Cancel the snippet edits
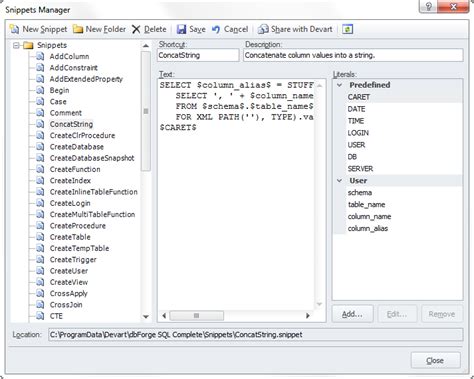The image size is (474, 379). pyautogui.click(x=230, y=29)
